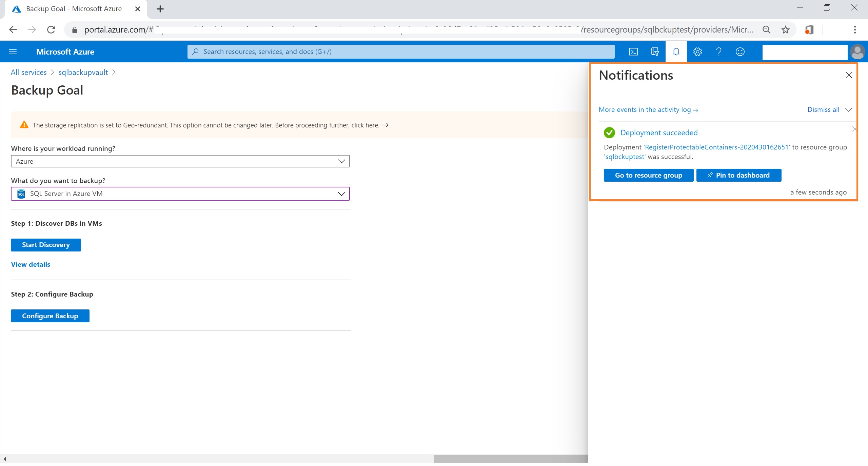
Task: Open the Azure portal hamburger menu
Action: point(13,52)
